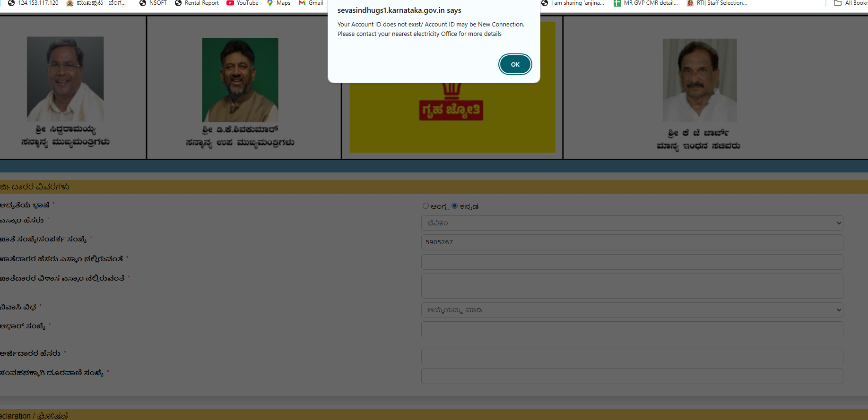
Task: Click the Aadhaar number input field
Action: (632, 329)
